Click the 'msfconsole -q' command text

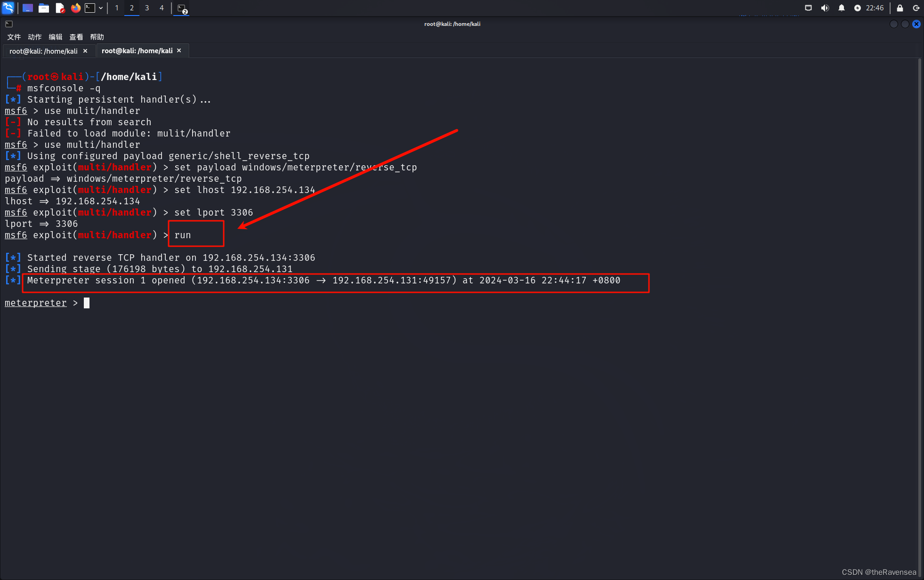click(64, 89)
